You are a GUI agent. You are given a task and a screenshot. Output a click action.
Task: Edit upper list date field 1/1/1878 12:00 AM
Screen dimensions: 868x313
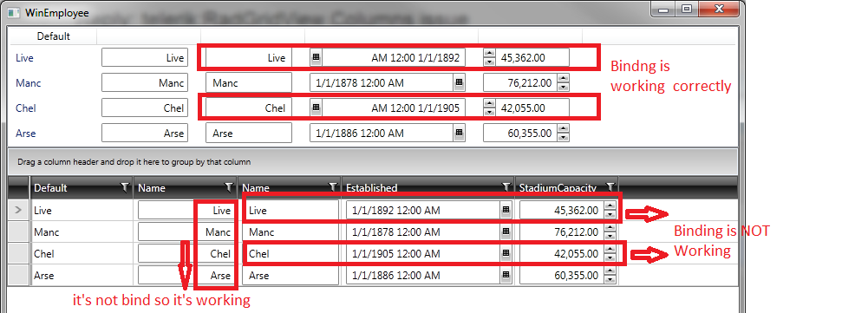click(382, 83)
